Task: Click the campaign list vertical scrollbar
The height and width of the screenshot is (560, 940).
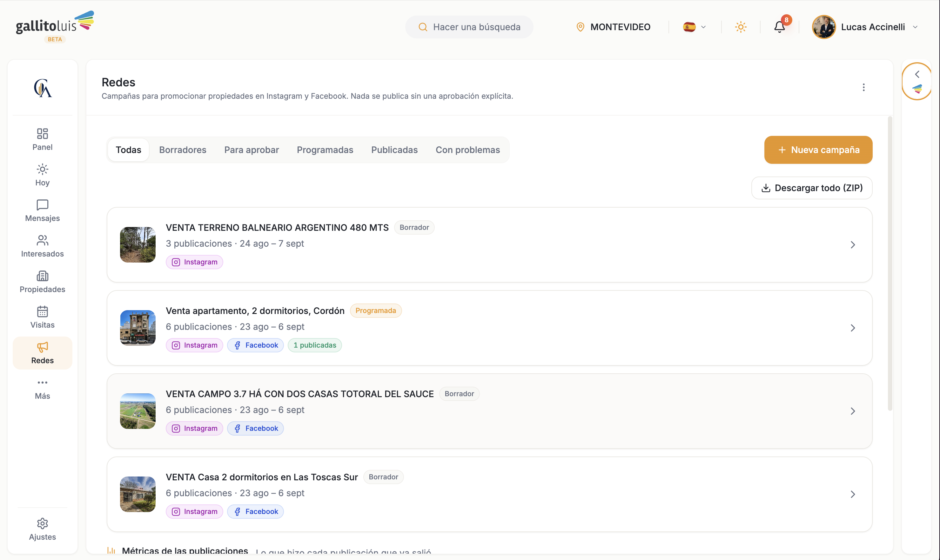Action: coord(890,264)
